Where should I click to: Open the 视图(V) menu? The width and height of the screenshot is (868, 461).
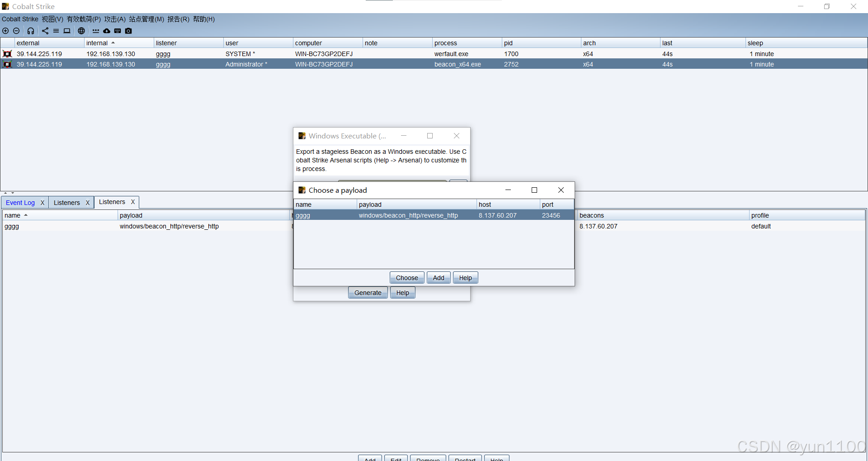coord(52,19)
